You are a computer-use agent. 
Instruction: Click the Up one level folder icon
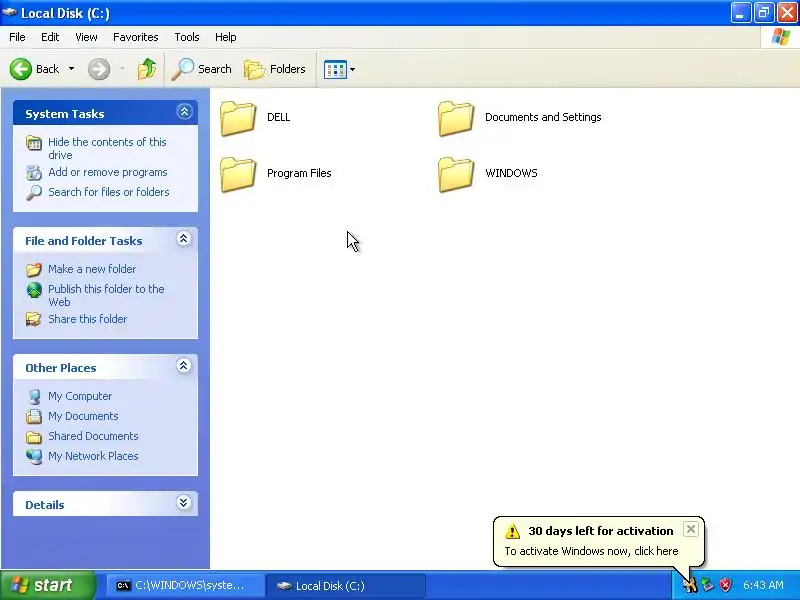point(147,69)
